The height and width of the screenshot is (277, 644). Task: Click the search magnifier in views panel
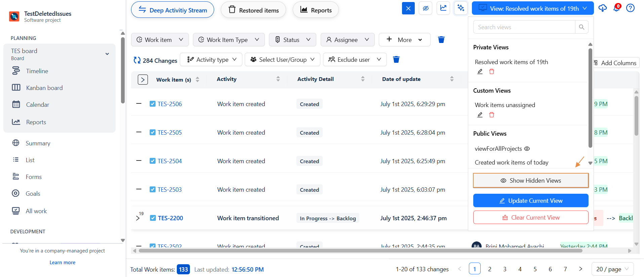[581, 27]
